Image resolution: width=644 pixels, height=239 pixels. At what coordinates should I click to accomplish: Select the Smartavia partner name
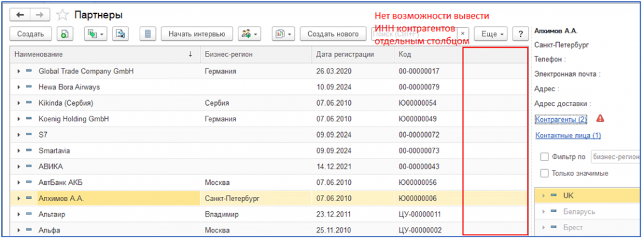54,151
